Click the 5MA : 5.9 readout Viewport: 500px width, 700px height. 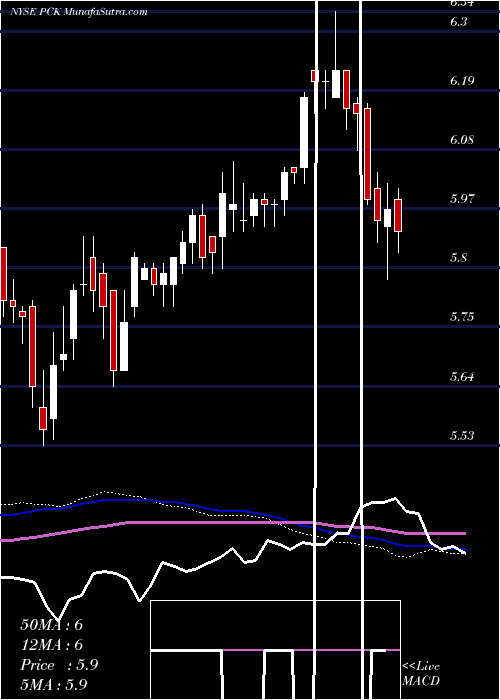pos(54,684)
